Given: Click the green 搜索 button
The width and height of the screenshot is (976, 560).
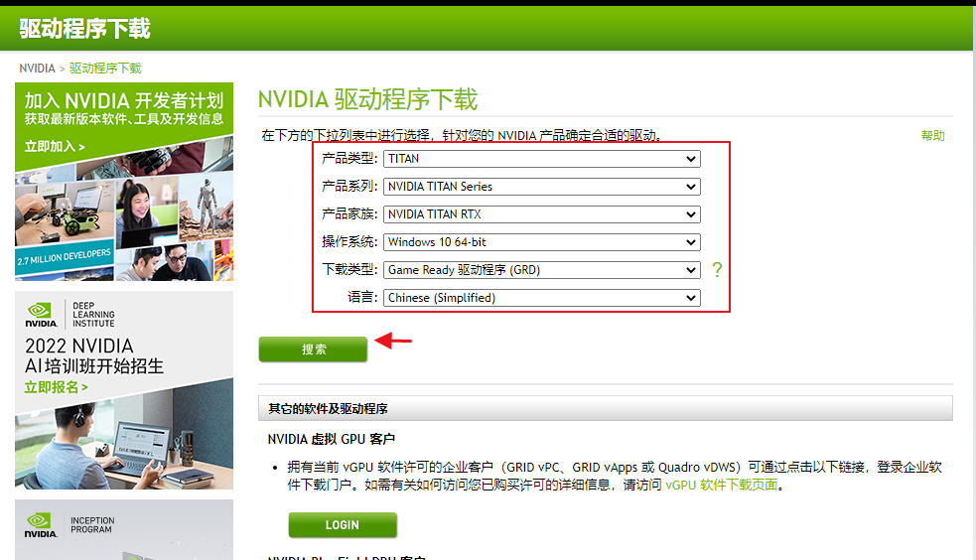Looking at the screenshot, I should 313,350.
